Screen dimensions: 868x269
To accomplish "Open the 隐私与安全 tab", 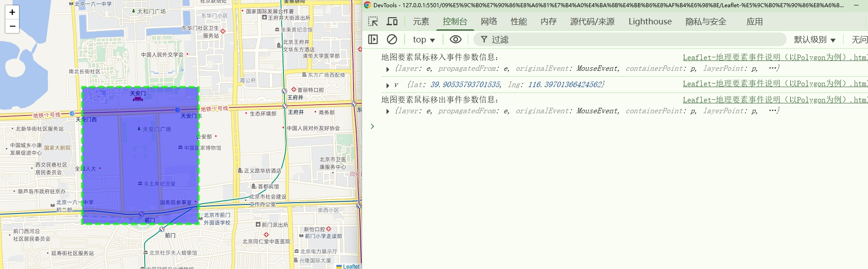I will 706,21.
